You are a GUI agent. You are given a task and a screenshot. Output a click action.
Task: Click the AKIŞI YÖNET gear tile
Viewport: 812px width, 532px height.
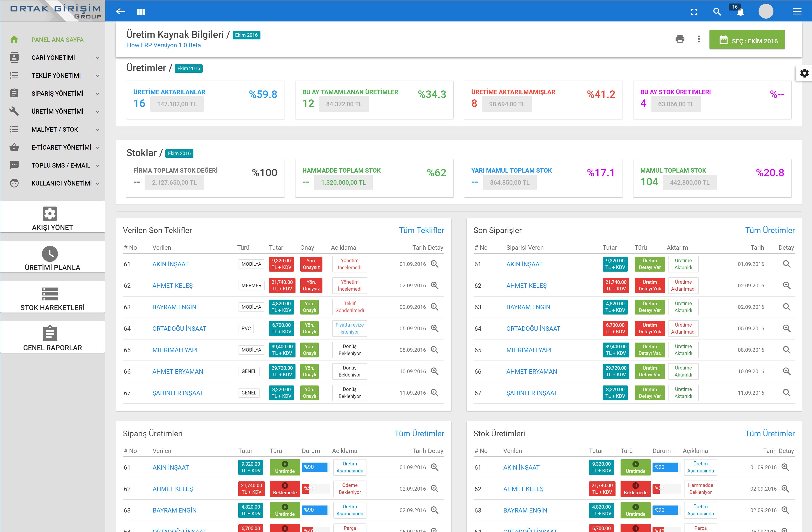53,217
